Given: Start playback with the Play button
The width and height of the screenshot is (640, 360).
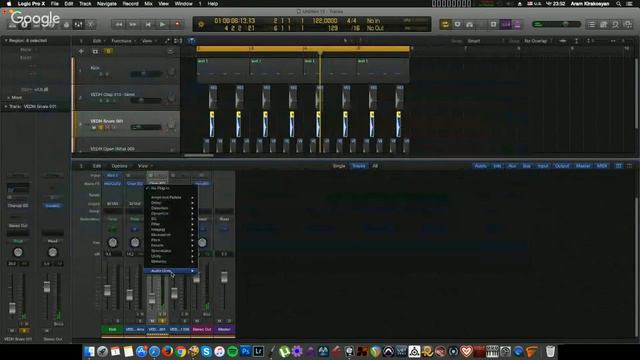Looking at the screenshot, I should point(162,24).
